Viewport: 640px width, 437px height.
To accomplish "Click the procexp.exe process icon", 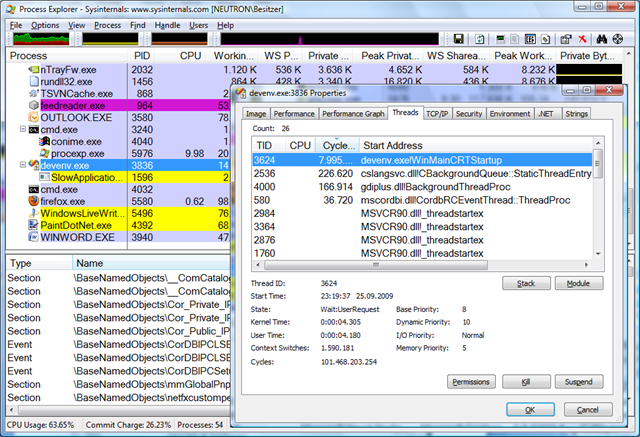I will coord(44,153).
